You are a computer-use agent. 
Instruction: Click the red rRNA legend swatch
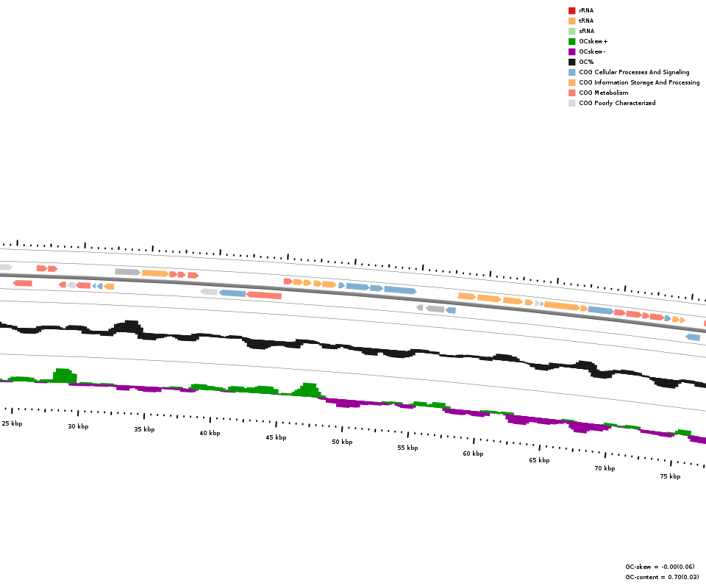point(572,10)
